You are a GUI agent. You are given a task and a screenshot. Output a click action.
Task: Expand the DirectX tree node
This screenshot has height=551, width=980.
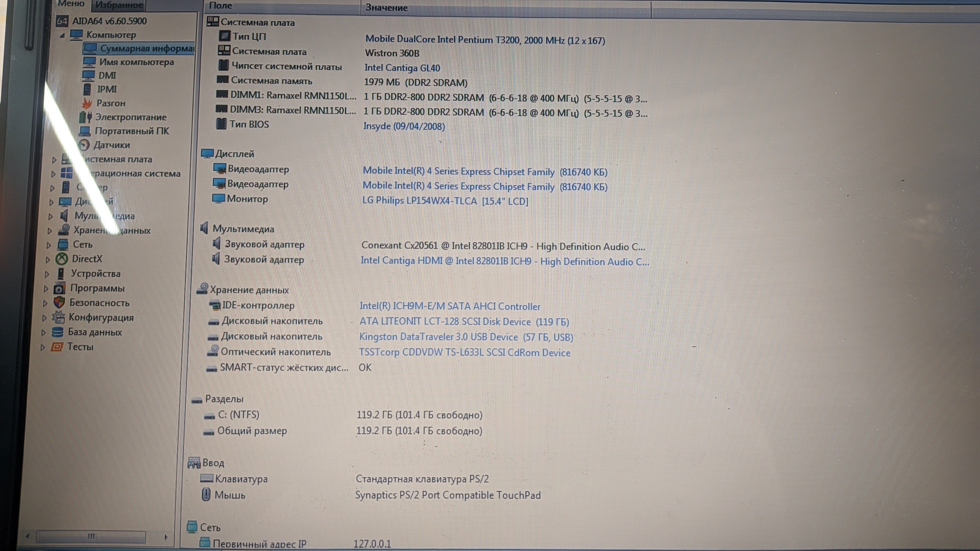pos(47,260)
